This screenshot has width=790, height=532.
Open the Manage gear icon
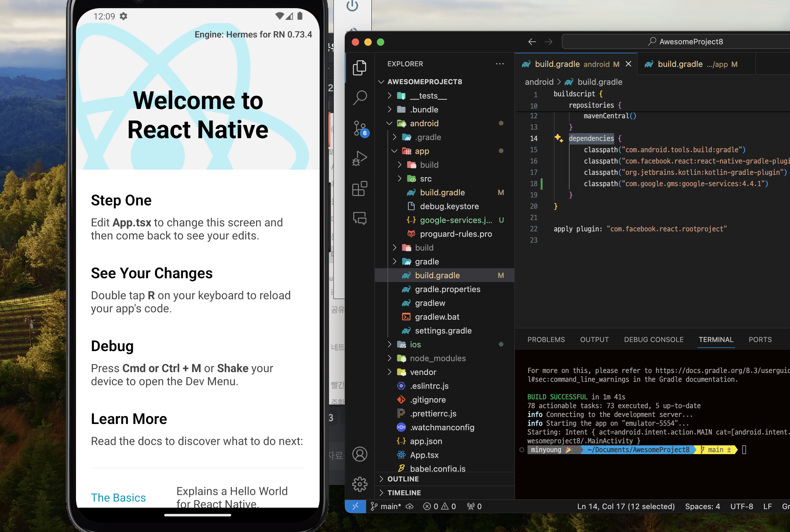point(360,484)
